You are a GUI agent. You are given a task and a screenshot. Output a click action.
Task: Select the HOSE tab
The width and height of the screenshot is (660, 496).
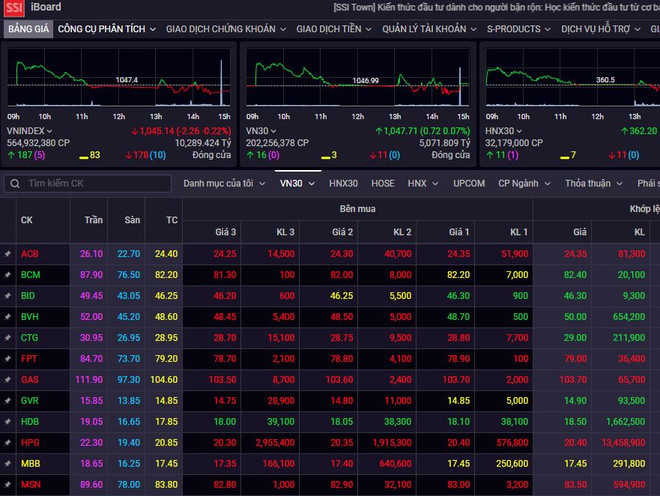[x=382, y=184]
